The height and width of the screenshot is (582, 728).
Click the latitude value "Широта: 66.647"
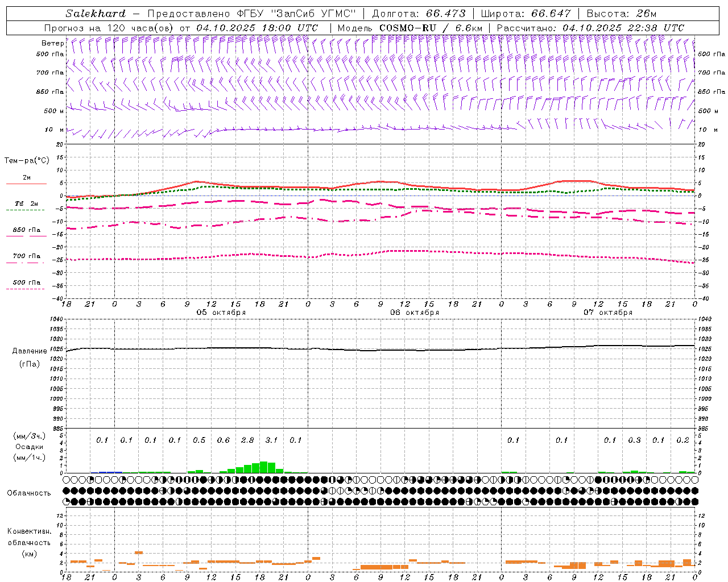click(526, 13)
